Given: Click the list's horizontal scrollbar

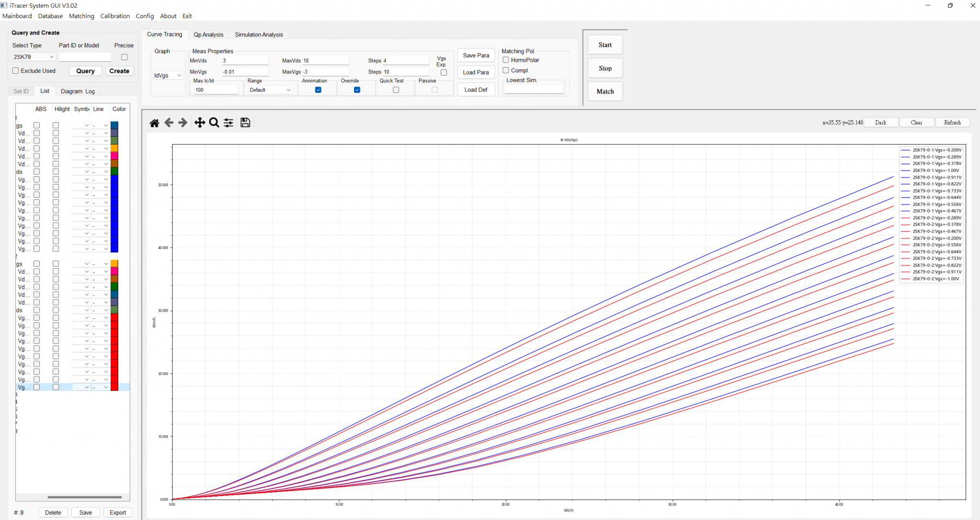Looking at the screenshot, I should [85, 497].
